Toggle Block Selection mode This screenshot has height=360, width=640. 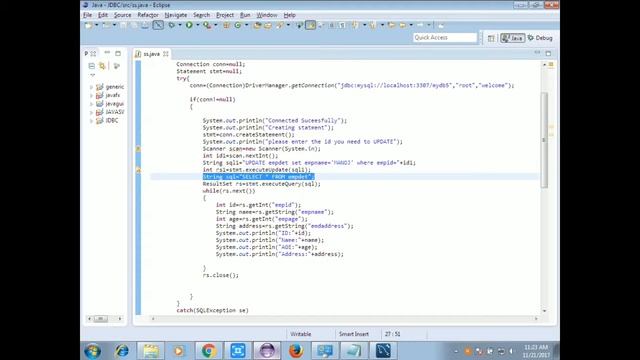(x=331, y=25)
